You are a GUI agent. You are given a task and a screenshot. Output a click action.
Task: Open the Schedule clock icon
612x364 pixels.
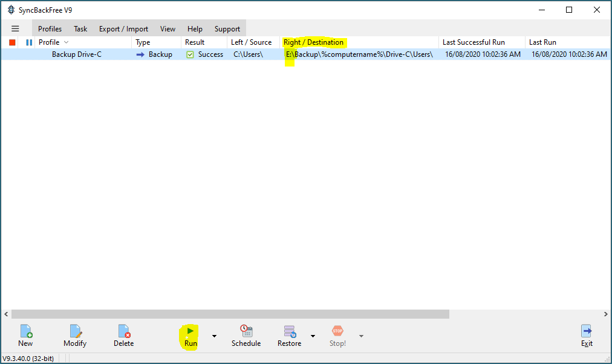click(x=246, y=331)
